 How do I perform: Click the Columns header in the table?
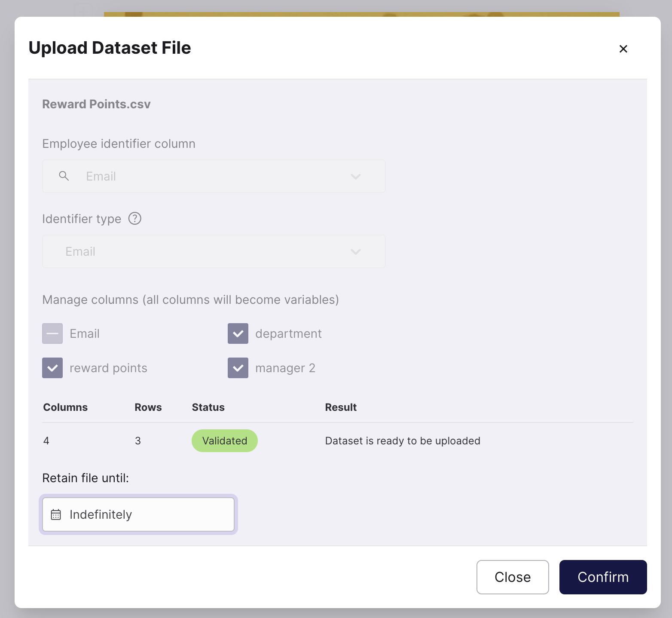pos(65,407)
